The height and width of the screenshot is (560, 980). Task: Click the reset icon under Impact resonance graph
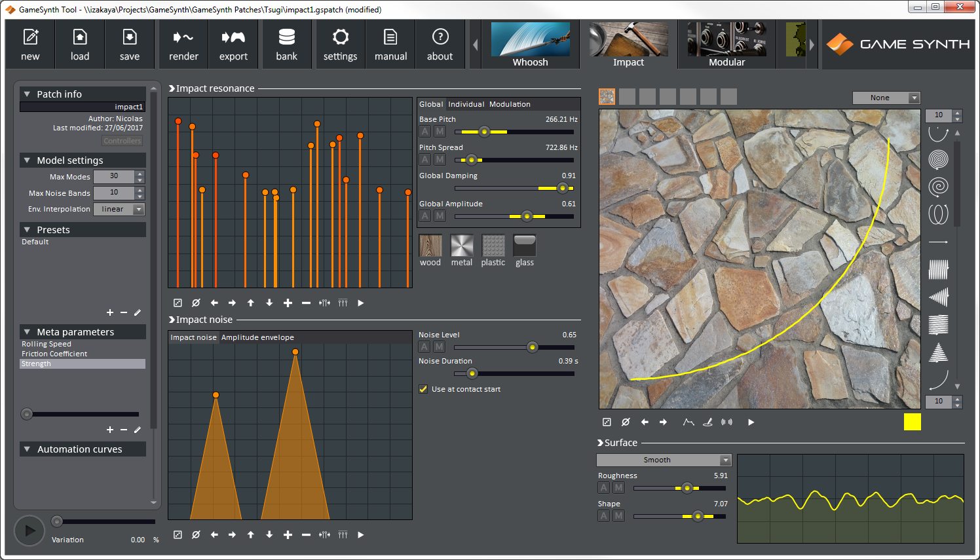point(196,303)
